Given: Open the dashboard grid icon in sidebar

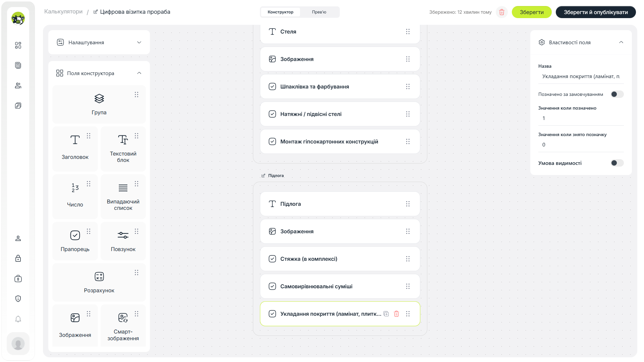Looking at the screenshot, I should (x=18, y=45).
